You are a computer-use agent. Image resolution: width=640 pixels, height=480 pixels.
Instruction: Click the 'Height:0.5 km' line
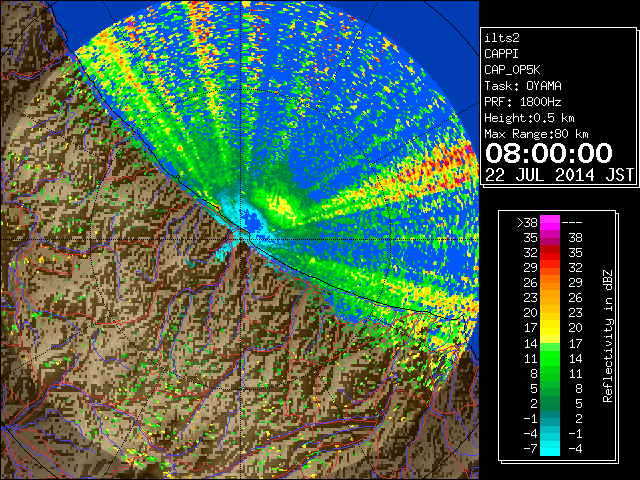tap(529, 118)
